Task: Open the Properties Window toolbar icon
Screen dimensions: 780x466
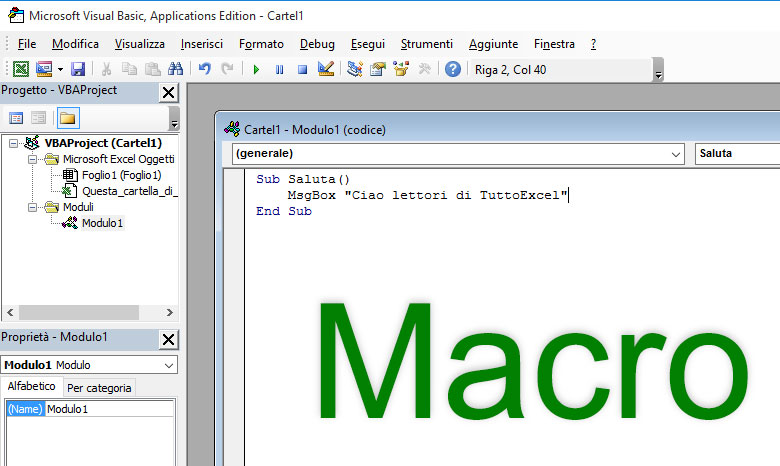Action: (378, 69)
